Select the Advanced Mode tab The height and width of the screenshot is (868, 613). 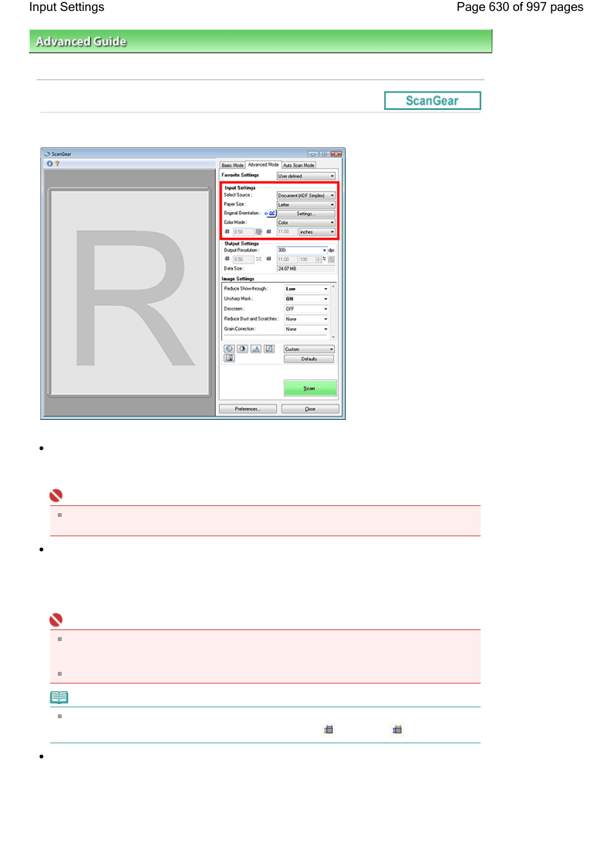(x=263, y=165)
